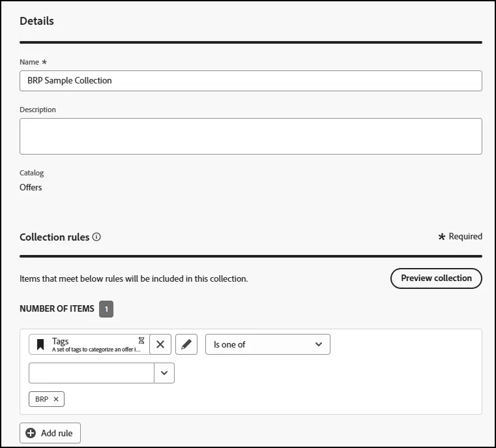The width and height of the screenshot is (496, 448).
Task: Open the 'Is one of' operator dropdown
Action: point(268,344)
